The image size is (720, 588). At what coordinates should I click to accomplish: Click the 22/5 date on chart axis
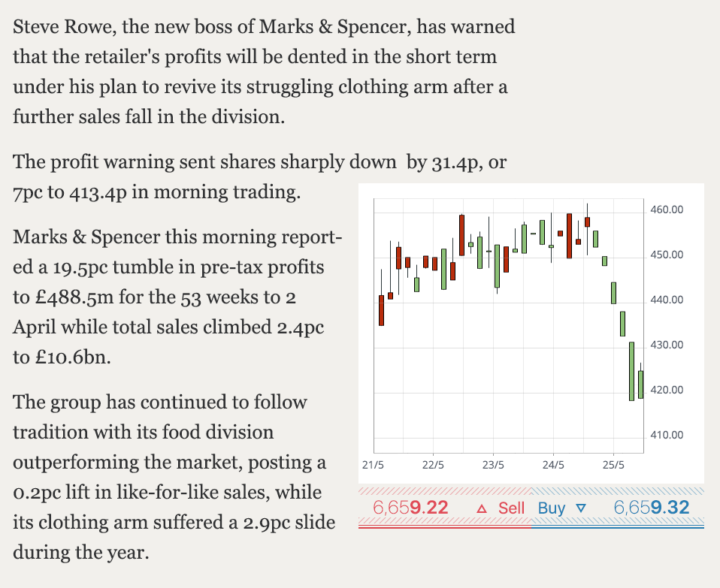(x=433, y=465)
